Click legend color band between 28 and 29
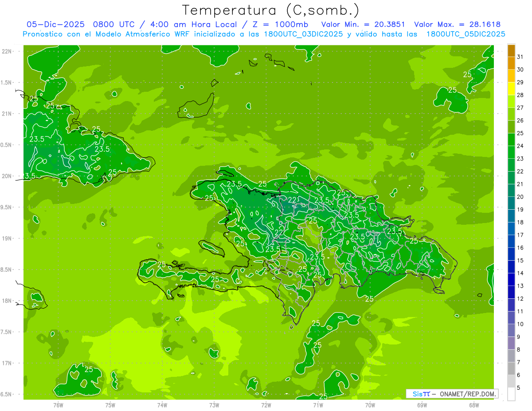 point(511,89)
